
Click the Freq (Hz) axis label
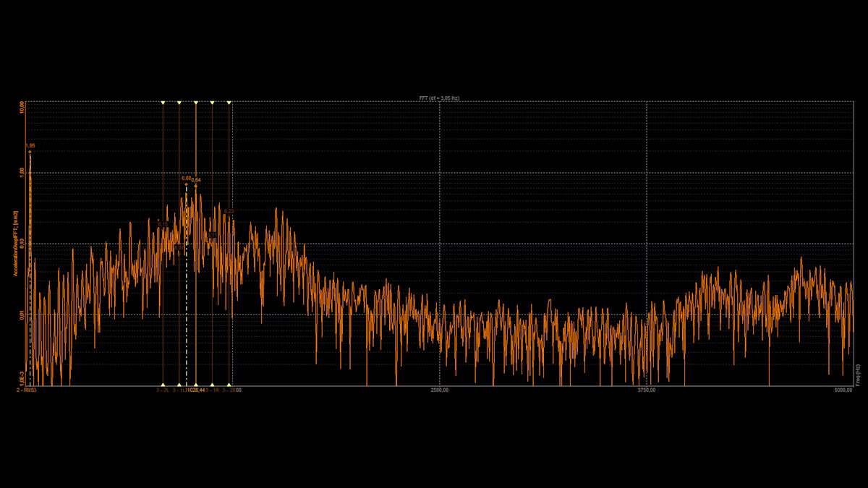pos(858,374)
